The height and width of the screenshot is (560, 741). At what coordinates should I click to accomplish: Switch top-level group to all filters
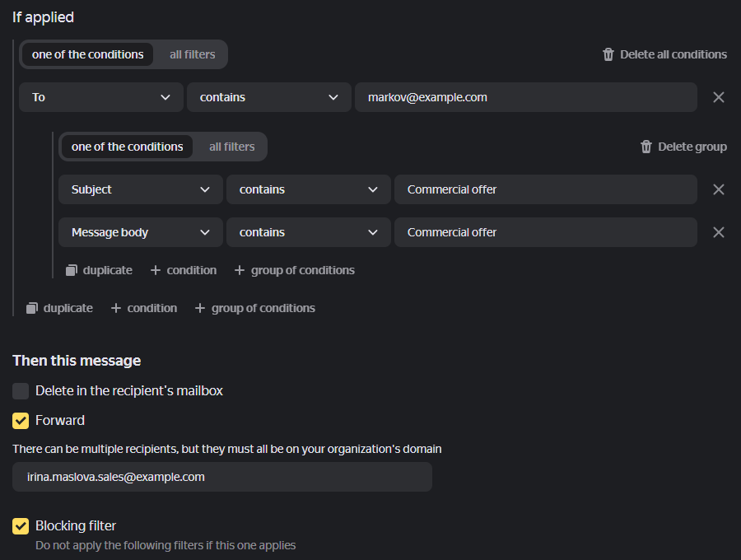pos(192,54)
